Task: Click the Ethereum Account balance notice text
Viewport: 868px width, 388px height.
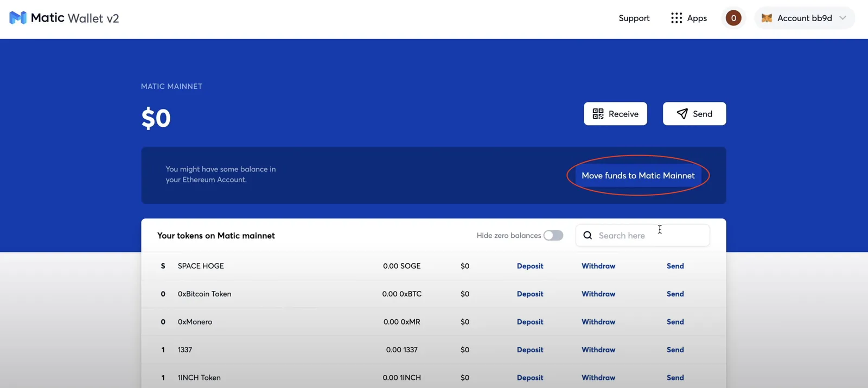Action: [220, 174]
